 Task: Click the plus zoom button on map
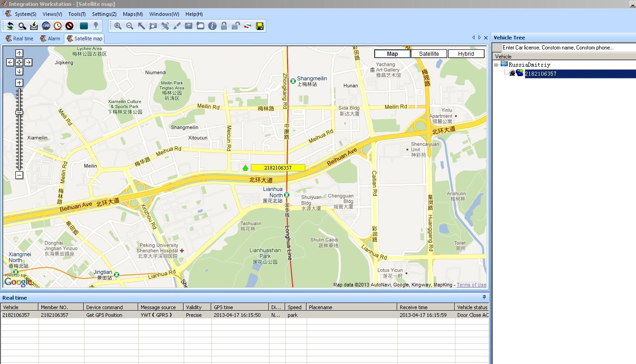click(19, 83)
